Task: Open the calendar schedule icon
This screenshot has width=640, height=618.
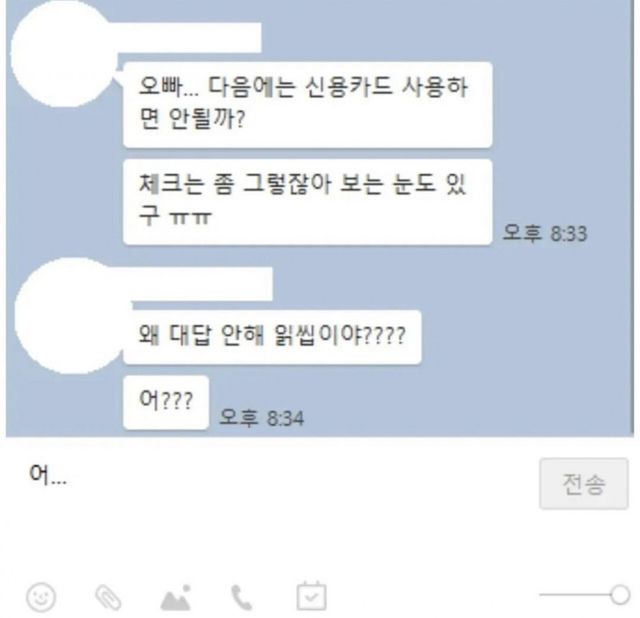Action: point(311,596)
